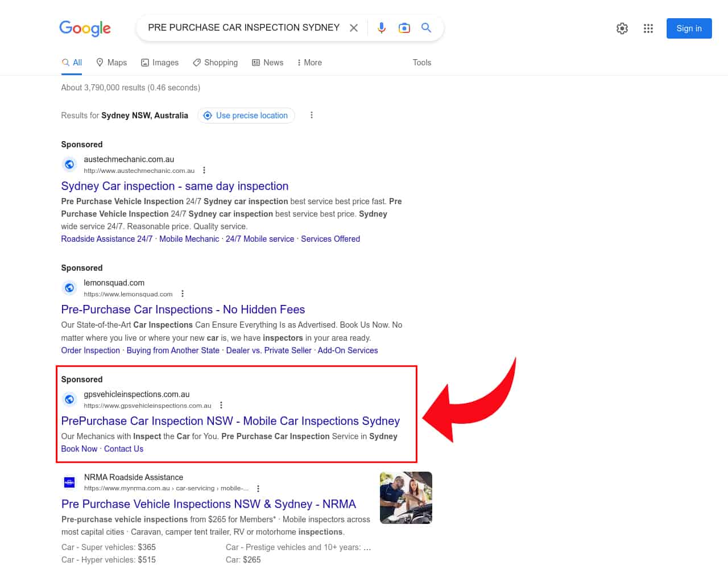Click the magnifying glass search button
Screen dimensions: 728x578
[x=426, y=28]
